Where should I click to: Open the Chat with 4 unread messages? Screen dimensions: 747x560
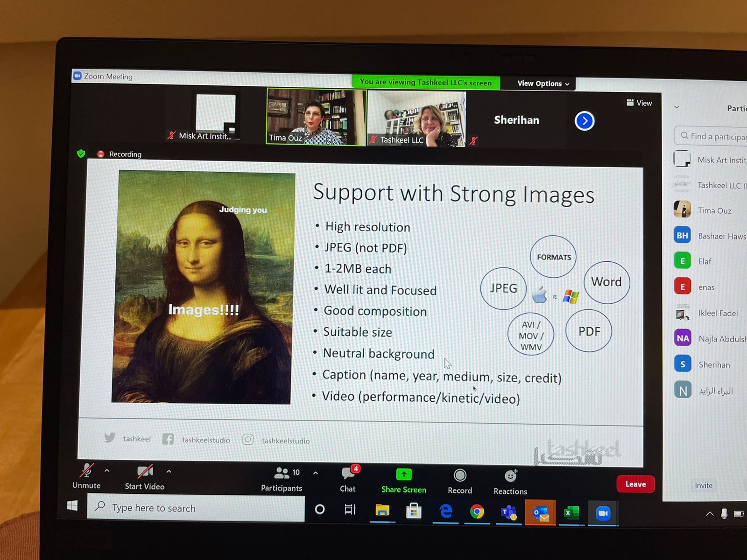coord(348,480)
